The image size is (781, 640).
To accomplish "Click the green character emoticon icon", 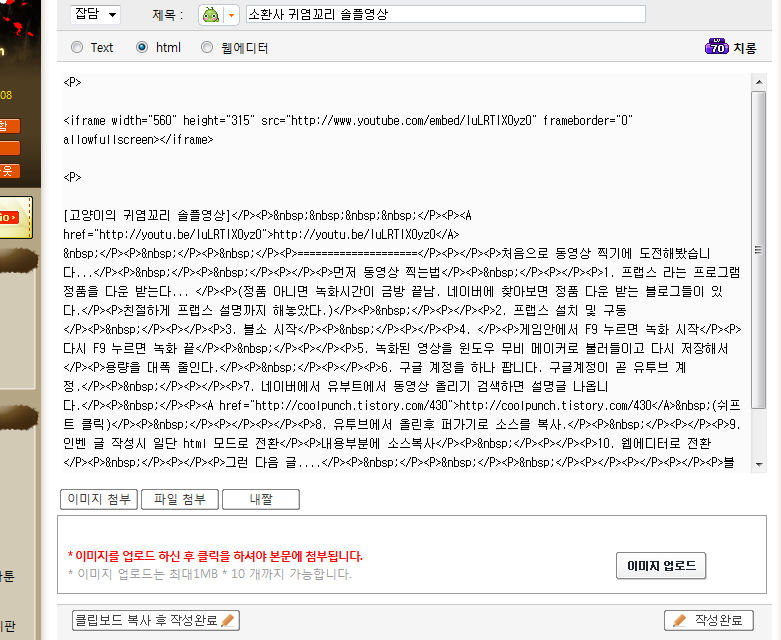I will (x=210, y=14).
